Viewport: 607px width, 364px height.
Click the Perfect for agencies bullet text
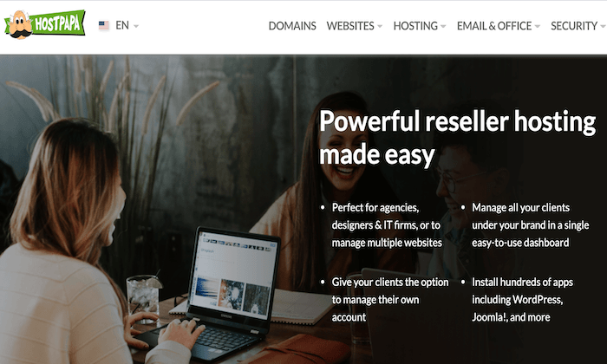coord(387,225)
